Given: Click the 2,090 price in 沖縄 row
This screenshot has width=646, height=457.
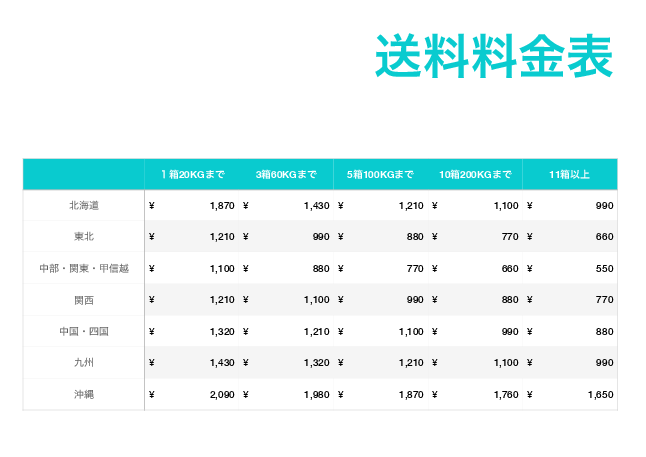Looking at the screenshot, I should coord(222,395).
